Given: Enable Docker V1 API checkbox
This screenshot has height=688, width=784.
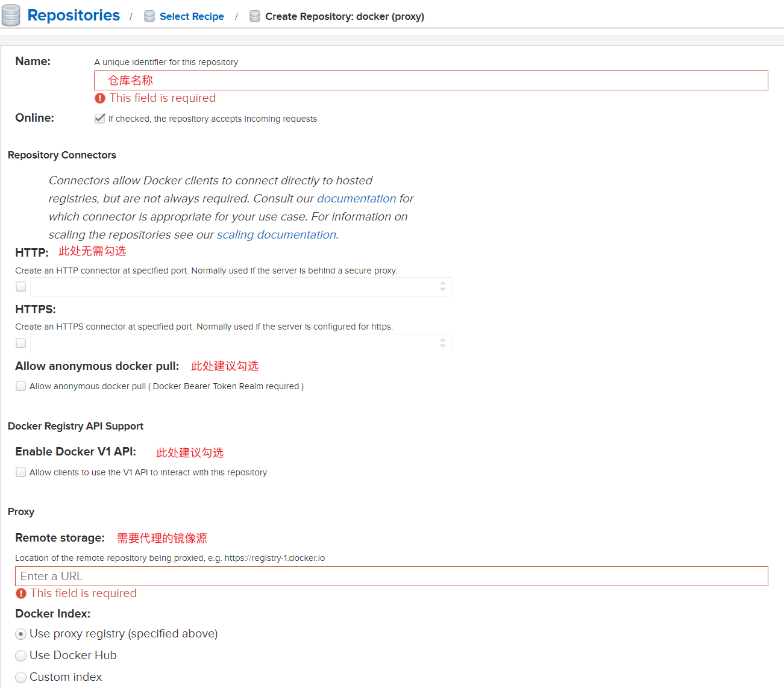Looking at the screenshot, I should pos(21,472).
